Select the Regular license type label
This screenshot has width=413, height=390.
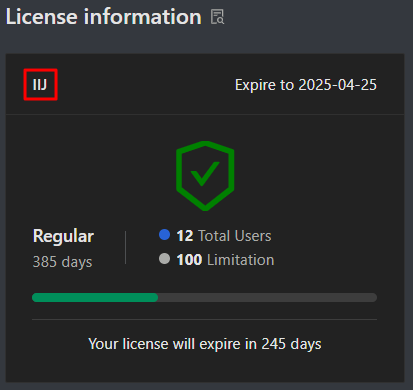point(63,236)
